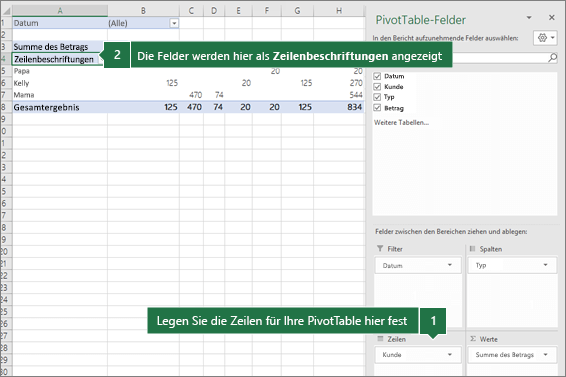566x377 pixels.
Task: Select column H header
Action: 339,11
